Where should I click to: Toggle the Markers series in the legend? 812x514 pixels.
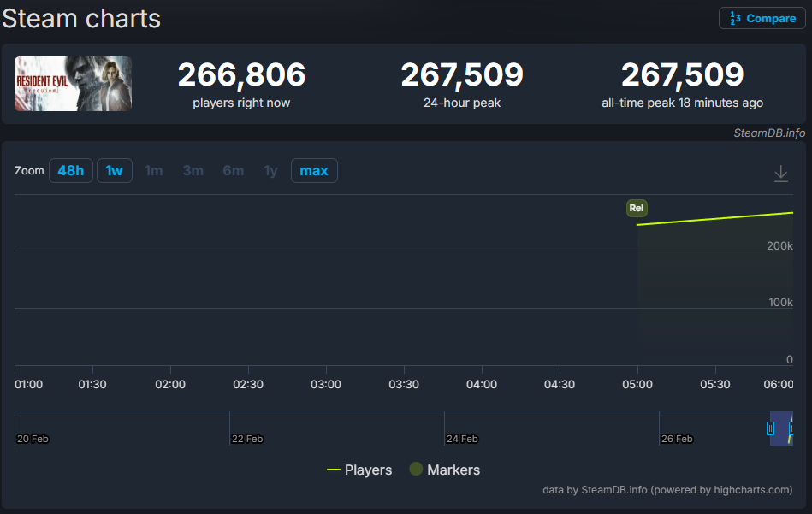point(445,470)
